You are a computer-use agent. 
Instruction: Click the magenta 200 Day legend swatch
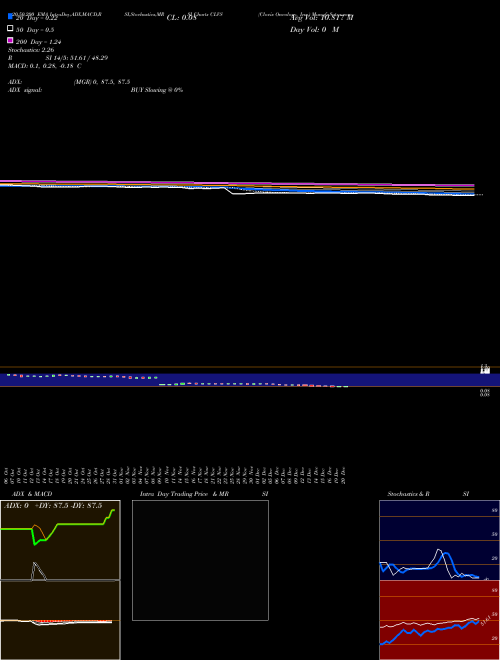[x=10, y=40]
